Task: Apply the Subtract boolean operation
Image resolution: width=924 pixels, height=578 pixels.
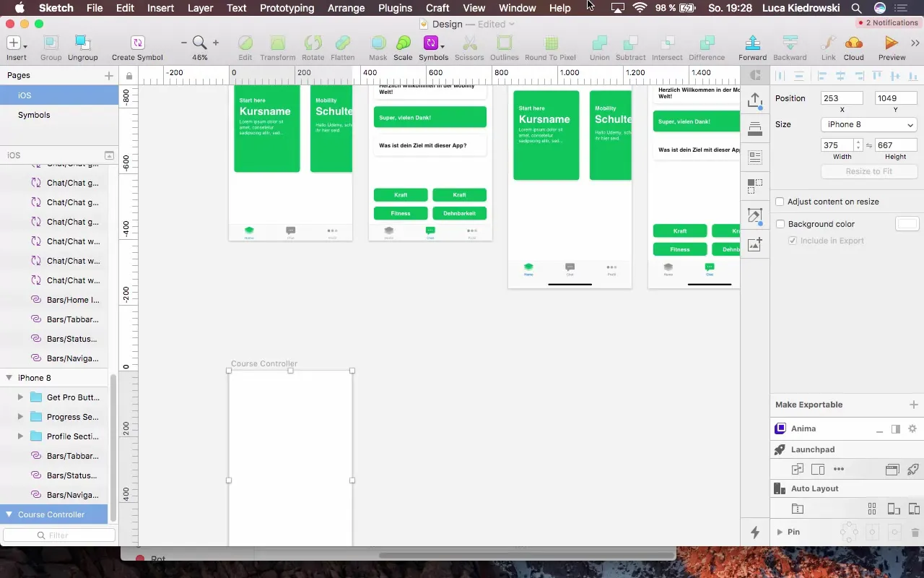Action: coord(630,43)
